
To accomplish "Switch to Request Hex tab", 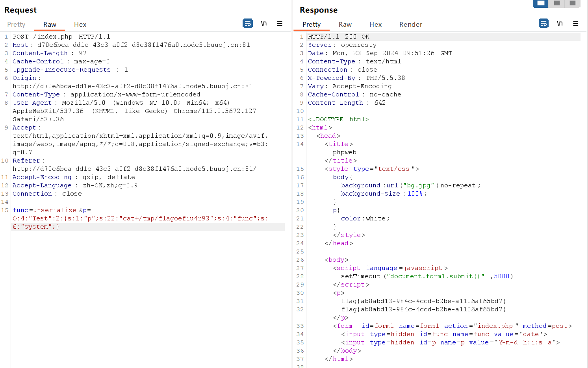I will [80, 24].
